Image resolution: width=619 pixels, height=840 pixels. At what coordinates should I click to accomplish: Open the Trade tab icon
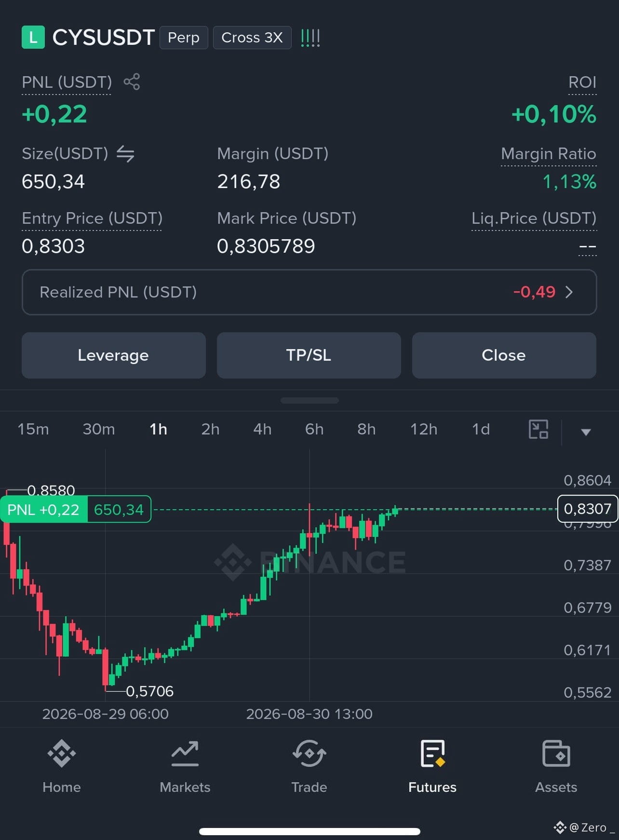(x=309, y=753)
